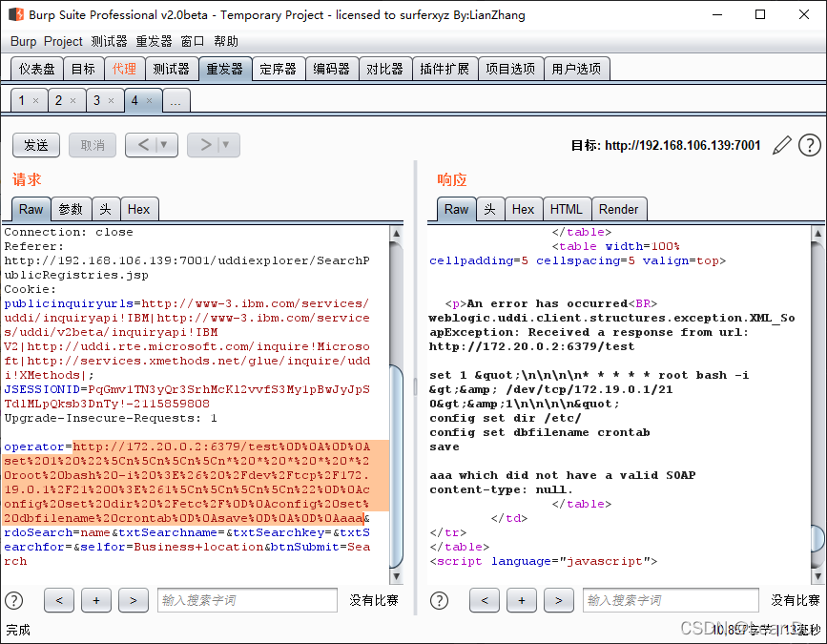Switch to the 目标 tab
Image resolution: width=827 pixels, height=644 pixels.
click(83, 69)
